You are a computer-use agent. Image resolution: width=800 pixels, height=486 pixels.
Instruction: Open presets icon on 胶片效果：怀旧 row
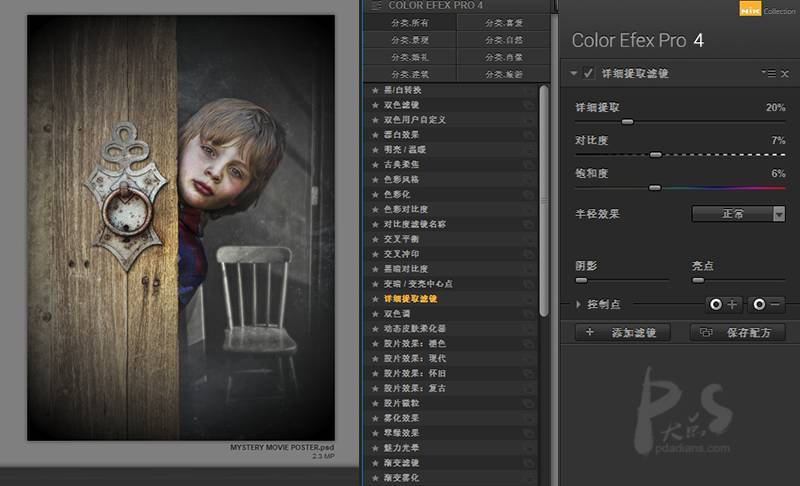(x=529, y=373)
